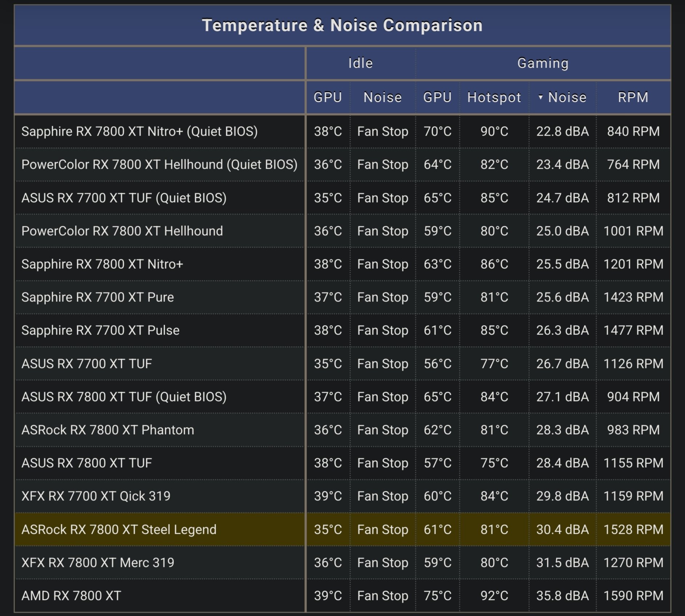Screen dimensions: 685x616
Task: Click the 25.5 dBA value
Action: [x=562, y=264]
